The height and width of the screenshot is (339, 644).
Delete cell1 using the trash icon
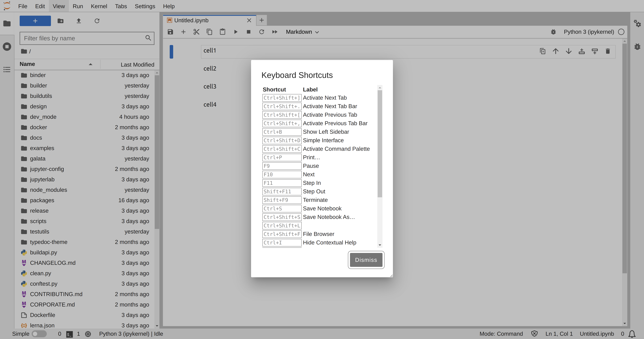(x=608, y=51)
